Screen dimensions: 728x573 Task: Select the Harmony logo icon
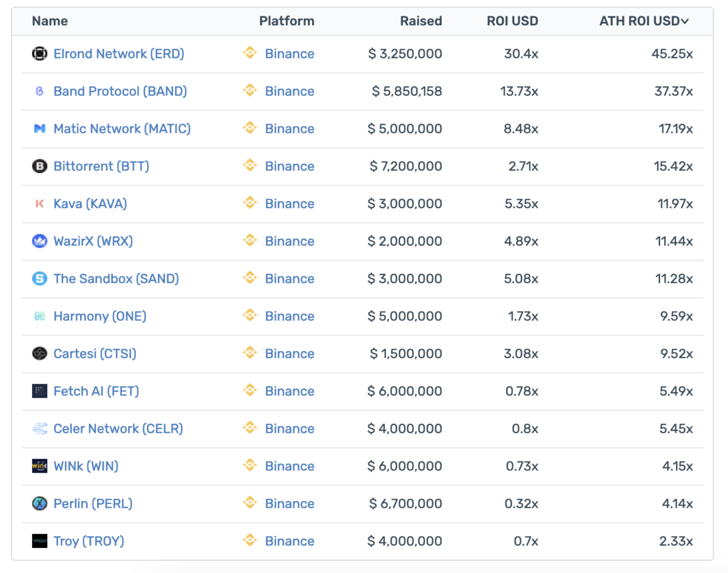point(40,316)
